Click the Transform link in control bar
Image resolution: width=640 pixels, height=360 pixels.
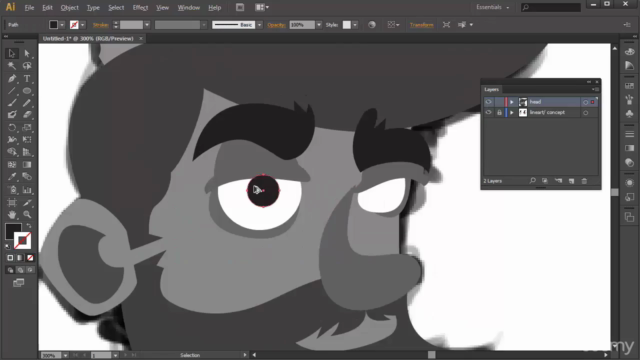[x=422, y=25]
